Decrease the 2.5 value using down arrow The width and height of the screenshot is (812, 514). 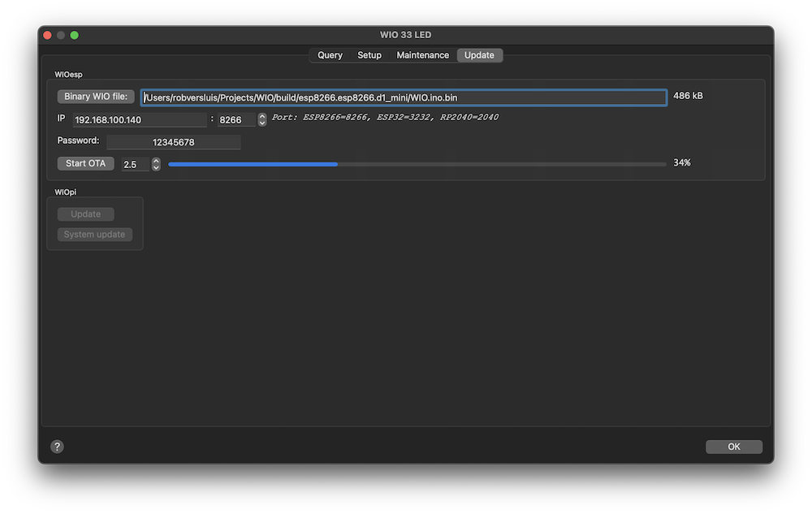click(156, 167)
